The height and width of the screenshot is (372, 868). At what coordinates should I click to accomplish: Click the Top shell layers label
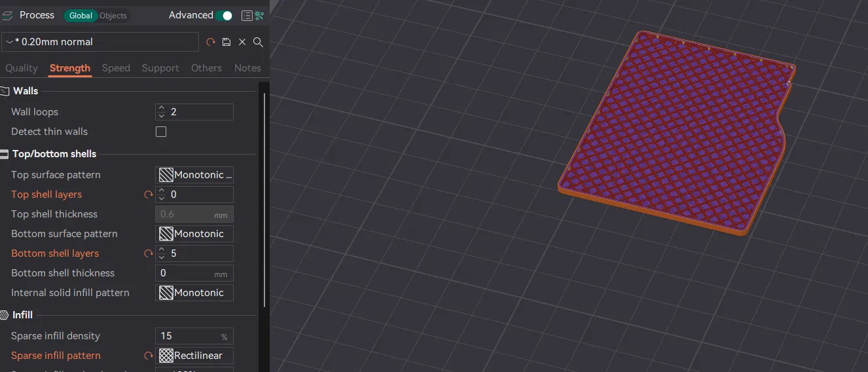coord(46,195)
